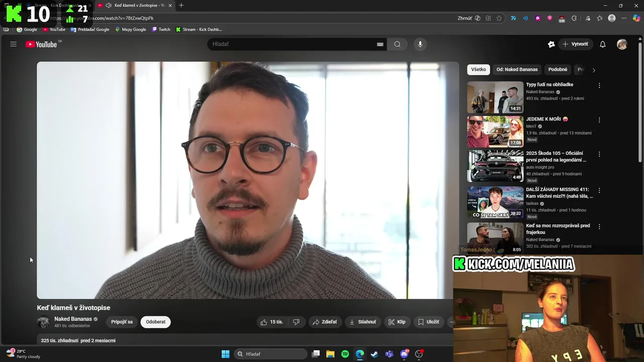644x362 pixels.
Task: Open Steam from the taskbar
Action: coord(374,354)
